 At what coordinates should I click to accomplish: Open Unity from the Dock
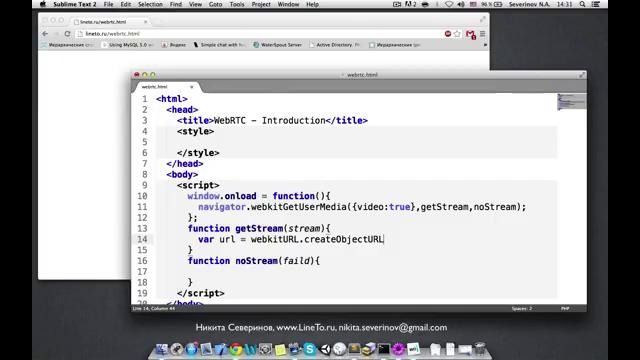[x=325, y=349]
